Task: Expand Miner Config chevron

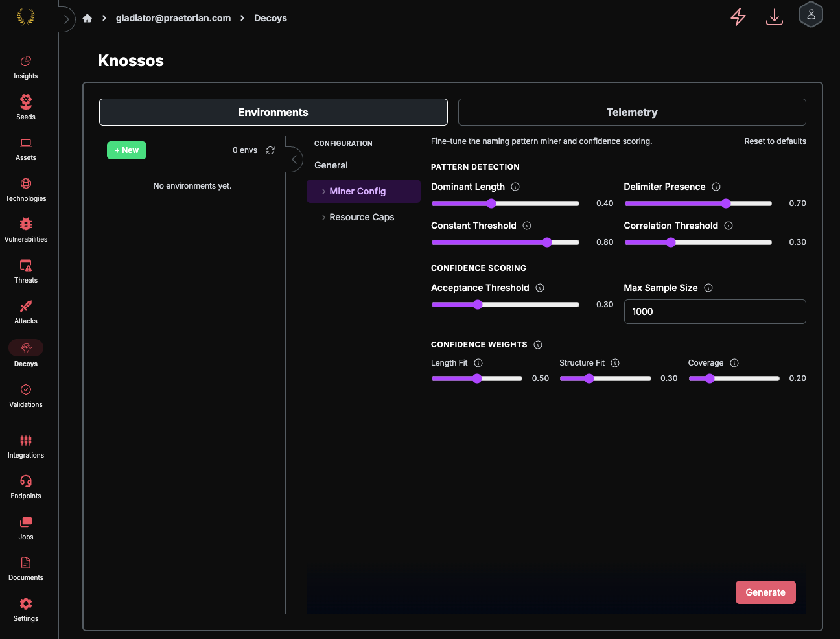Action: click(x=324, y=191)
